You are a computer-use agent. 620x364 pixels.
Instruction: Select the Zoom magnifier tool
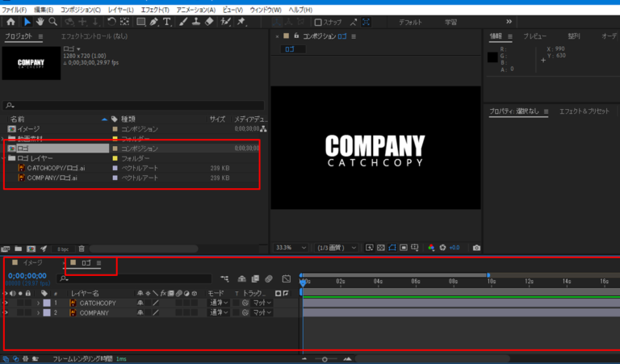(52, 23)
